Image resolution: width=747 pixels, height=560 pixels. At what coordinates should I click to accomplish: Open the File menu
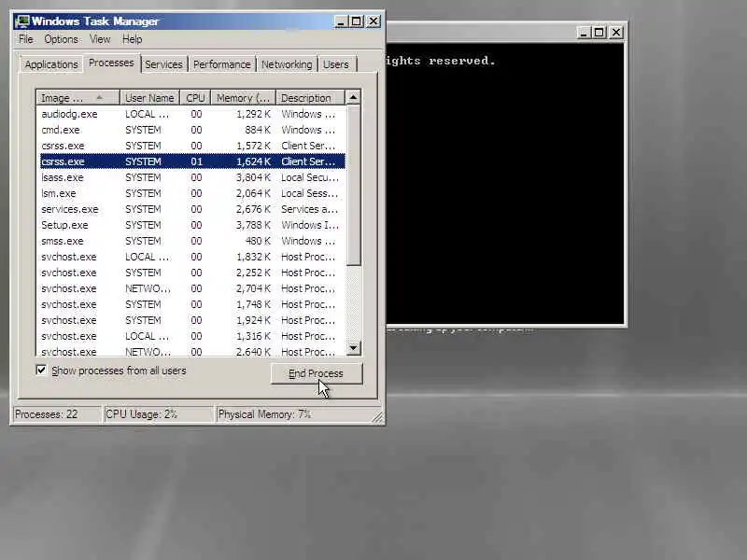26,39
